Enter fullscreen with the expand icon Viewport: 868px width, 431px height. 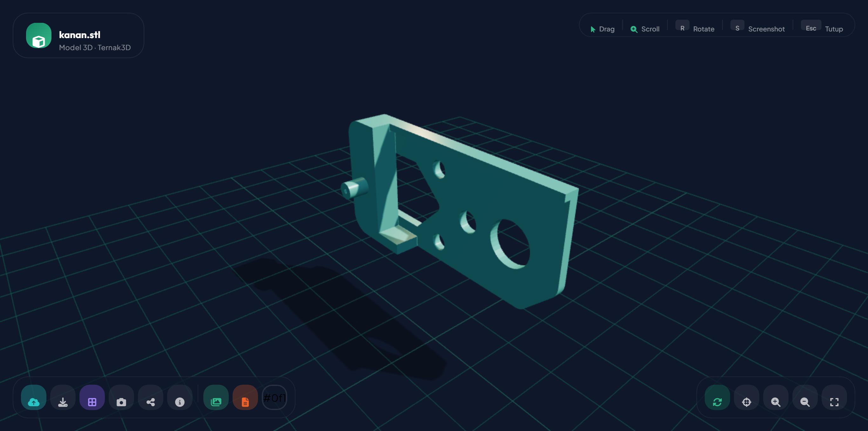coord(835,397)
